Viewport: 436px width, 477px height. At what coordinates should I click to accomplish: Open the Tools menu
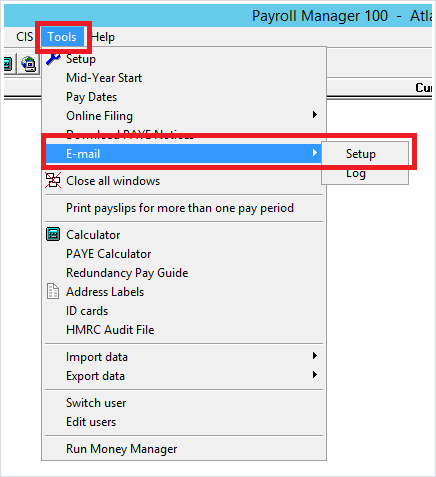tap(62, 37)
